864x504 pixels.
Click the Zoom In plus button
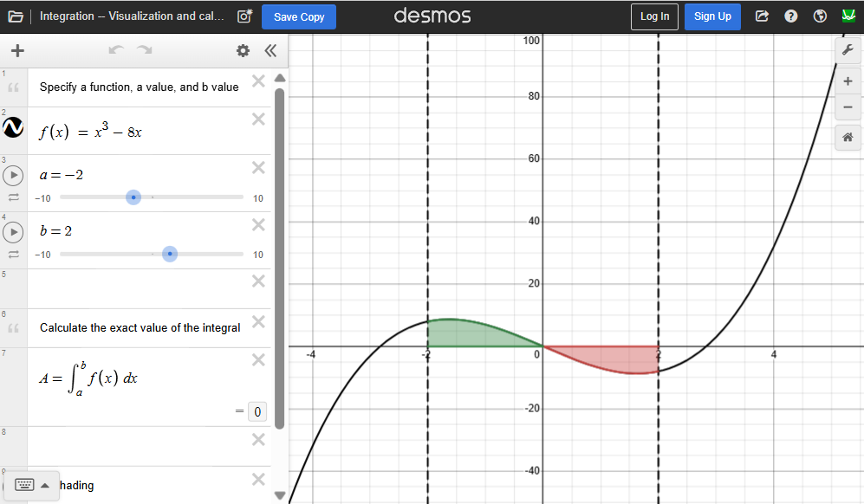(848, 81)
